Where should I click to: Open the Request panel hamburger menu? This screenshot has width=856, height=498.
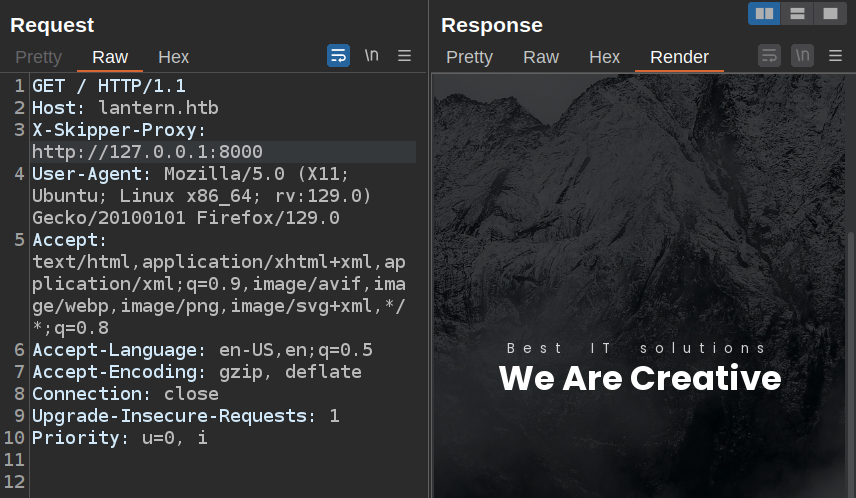(x=404, y=56)
